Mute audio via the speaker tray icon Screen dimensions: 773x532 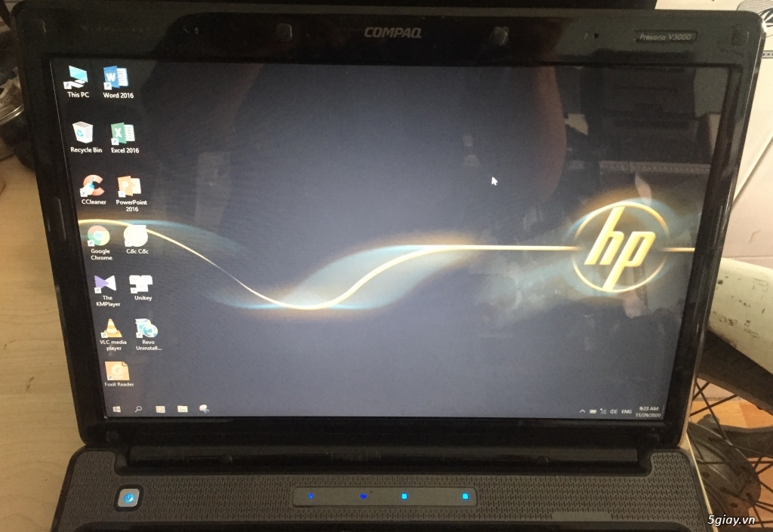tap(614, 411)
